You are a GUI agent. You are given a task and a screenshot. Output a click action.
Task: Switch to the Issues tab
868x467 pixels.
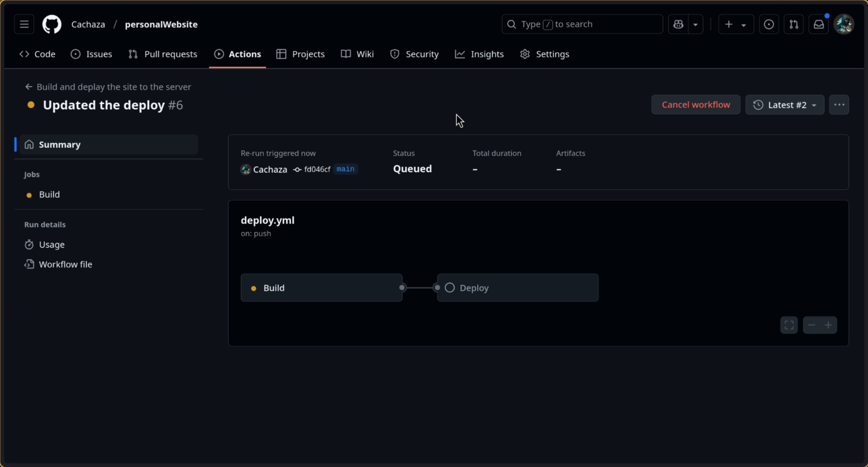92,54
